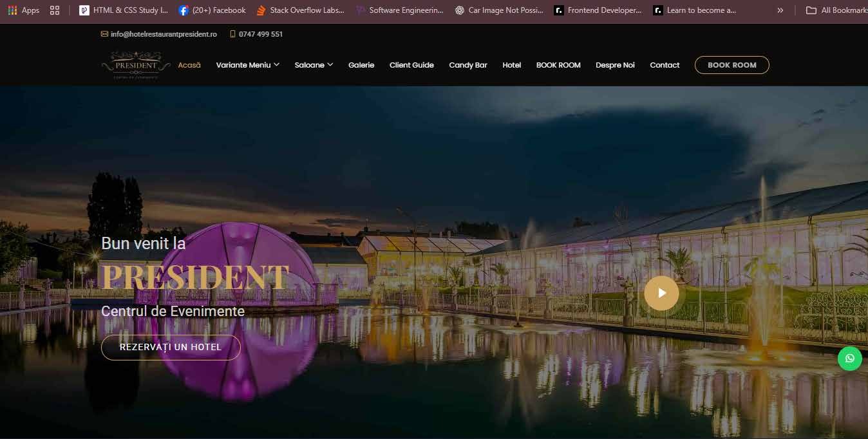Open WhatsApp chat floating icon
868x439 pixels.
(849, 359)
